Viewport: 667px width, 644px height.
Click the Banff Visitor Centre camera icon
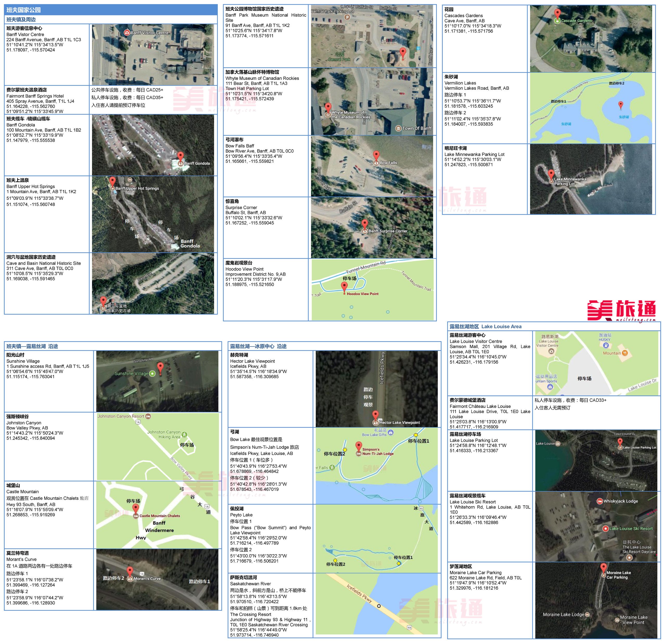tap(127, 33)
